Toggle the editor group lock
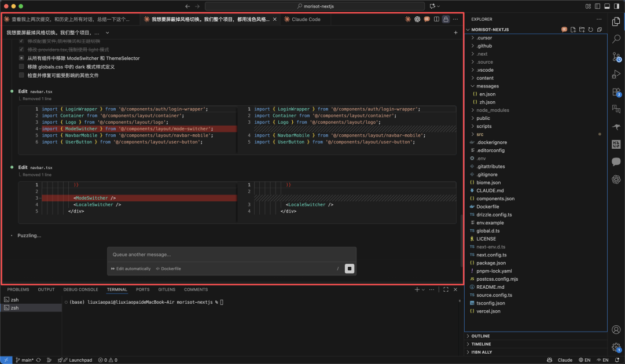625x364 pixels. click(x=446, y=19)
